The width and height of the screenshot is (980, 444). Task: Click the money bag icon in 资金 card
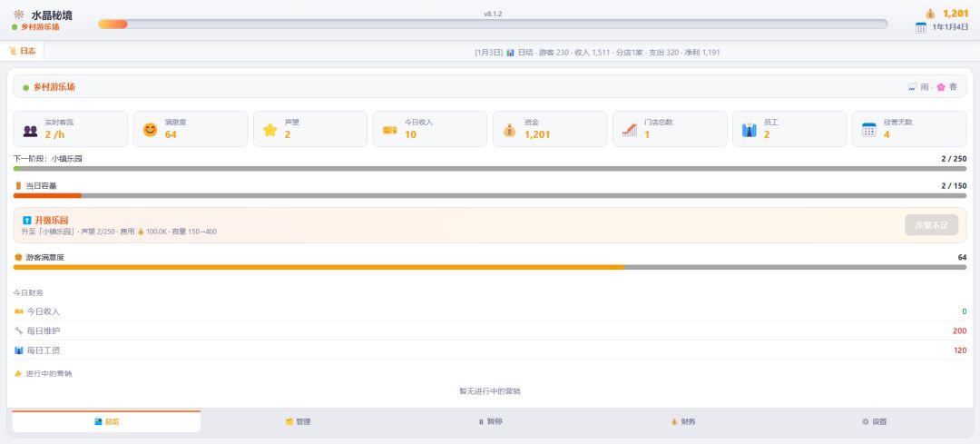point(509,130)
